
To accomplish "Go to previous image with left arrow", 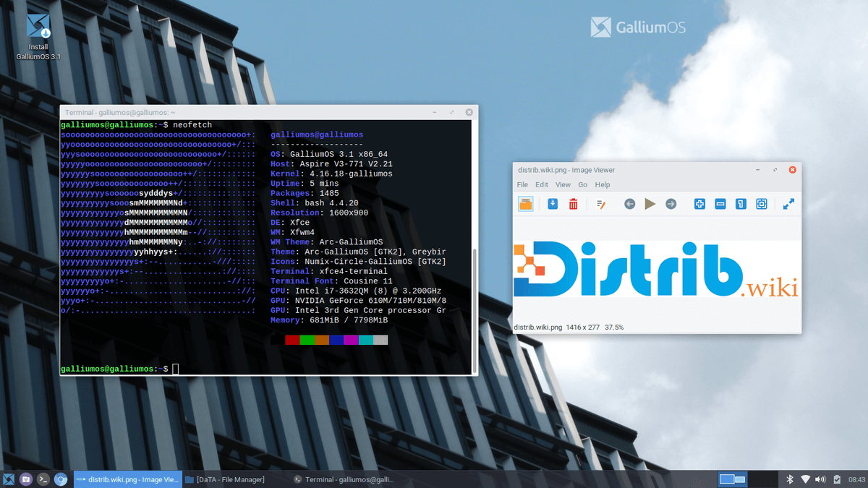I will coord(629,204).
